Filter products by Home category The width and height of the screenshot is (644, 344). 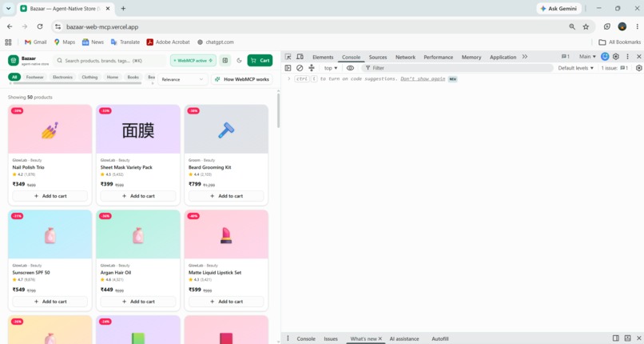(113, 77)
